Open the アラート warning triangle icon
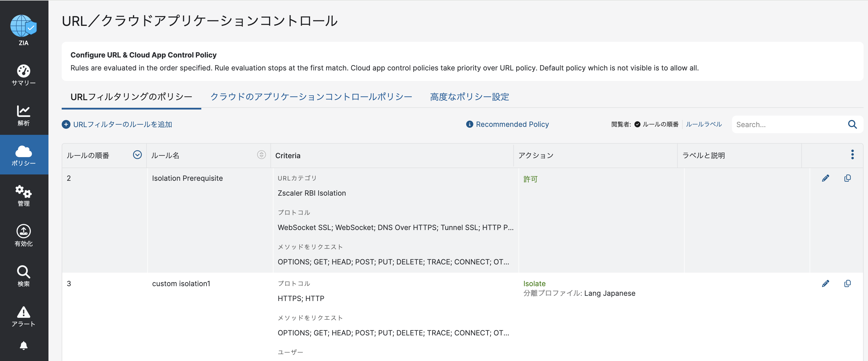Image resolution: width=868 pixels, height=361 pixels. click(23, 312)
